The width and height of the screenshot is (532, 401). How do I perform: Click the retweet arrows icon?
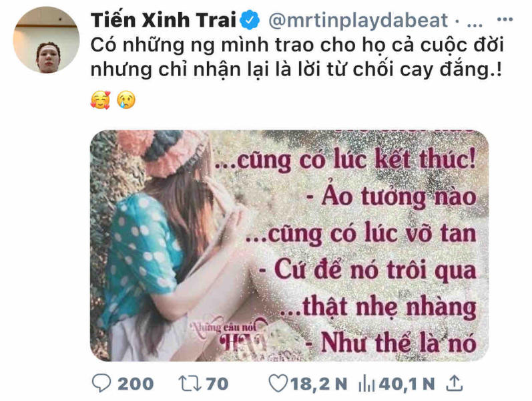point(190,384)
